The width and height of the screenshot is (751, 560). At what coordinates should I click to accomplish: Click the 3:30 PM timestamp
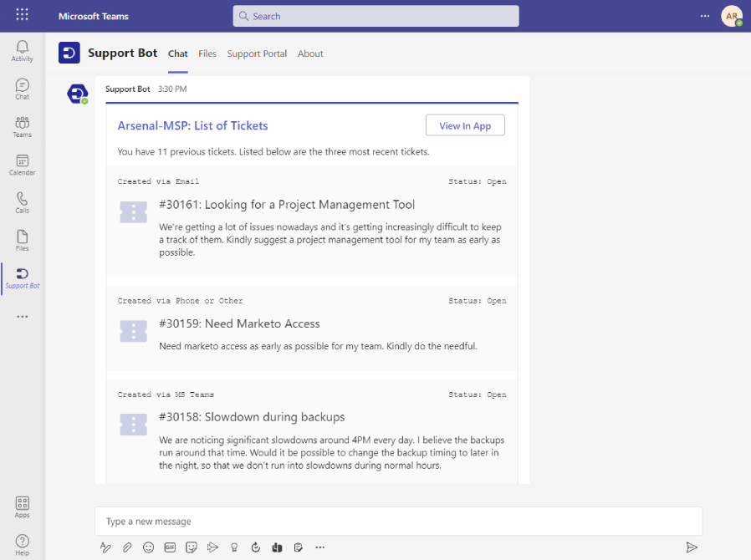172,89
